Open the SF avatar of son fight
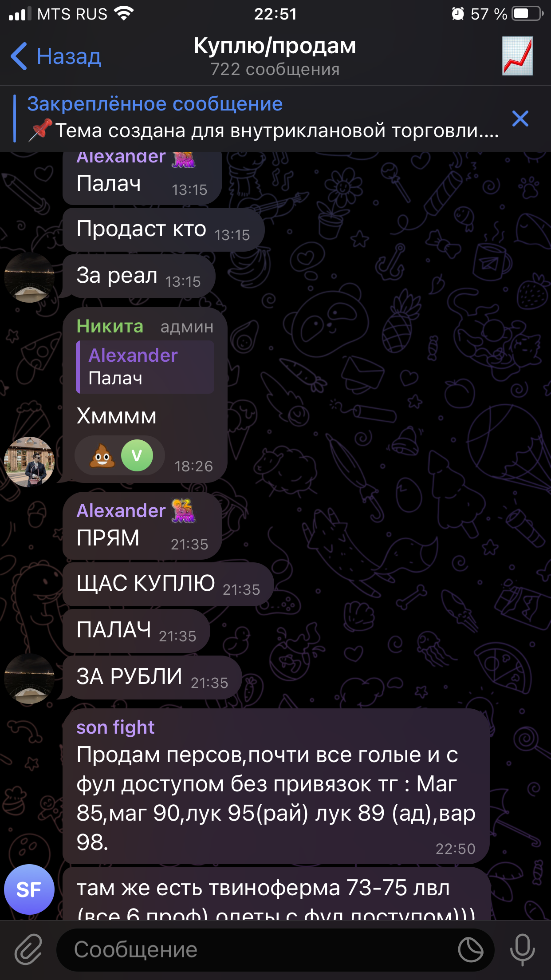551x980 pixels. pyautogui.click(x=29, y=889)
